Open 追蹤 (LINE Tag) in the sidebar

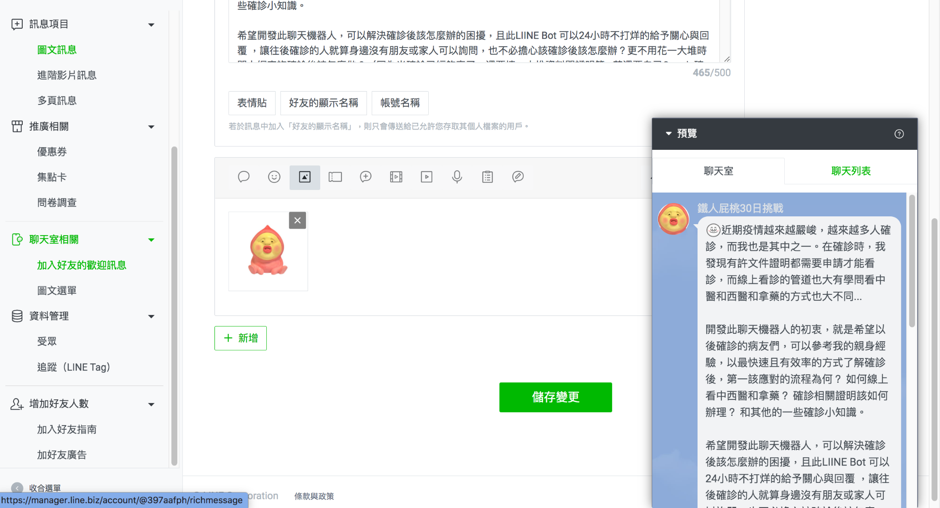coord(74,367)
